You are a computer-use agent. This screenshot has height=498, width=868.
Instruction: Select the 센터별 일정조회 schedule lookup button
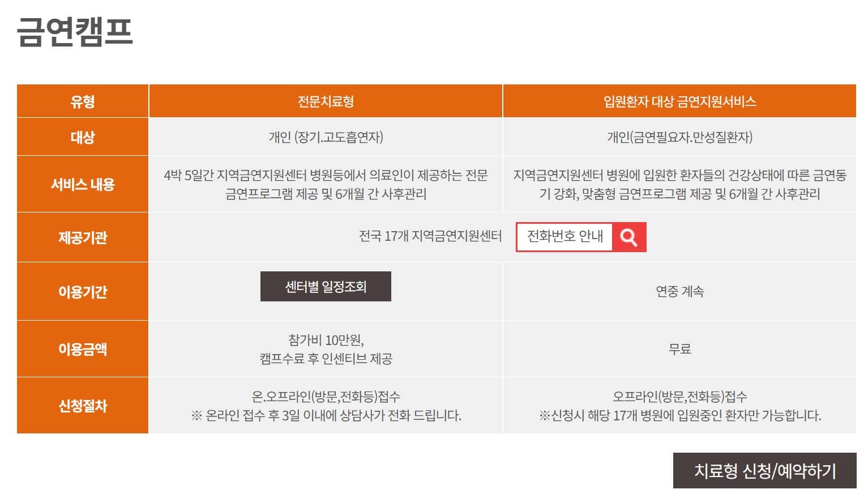click(326, 287)
